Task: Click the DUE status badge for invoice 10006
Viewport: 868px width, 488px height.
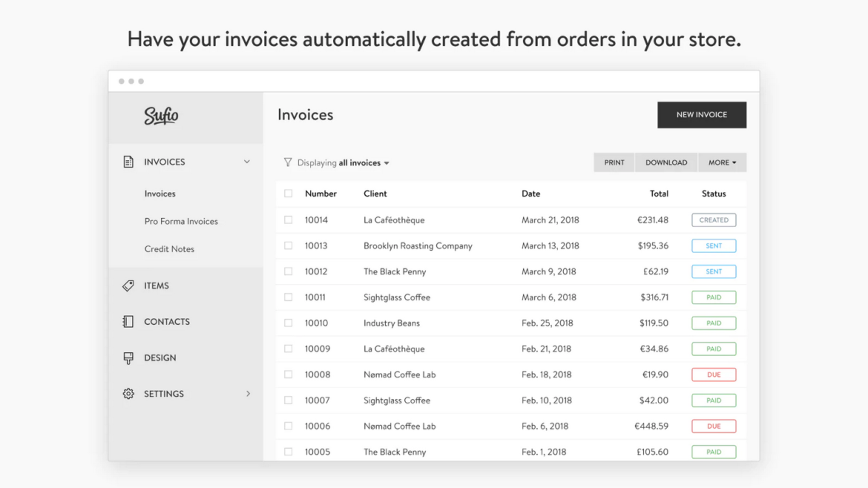Action: click(x=714, y=426)
